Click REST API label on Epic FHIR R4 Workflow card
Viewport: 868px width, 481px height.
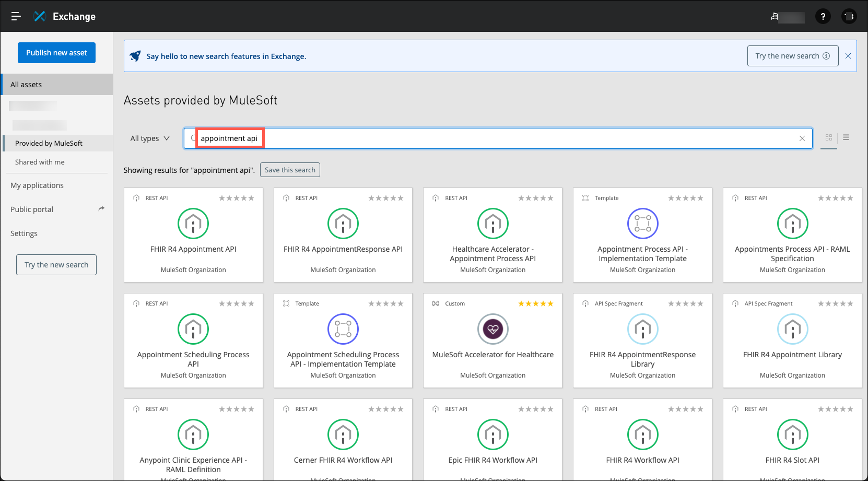click(456, 409)
